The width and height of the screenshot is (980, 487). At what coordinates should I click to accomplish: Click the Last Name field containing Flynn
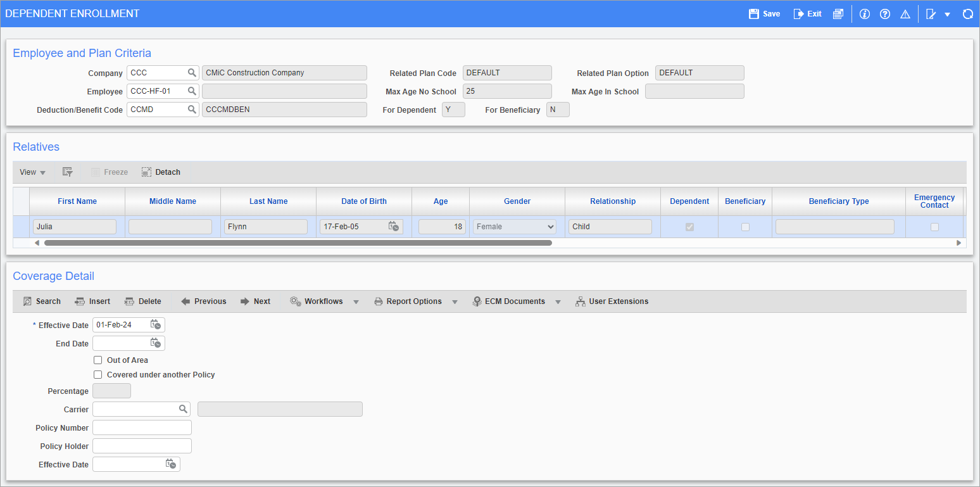[x=266, y=227]
